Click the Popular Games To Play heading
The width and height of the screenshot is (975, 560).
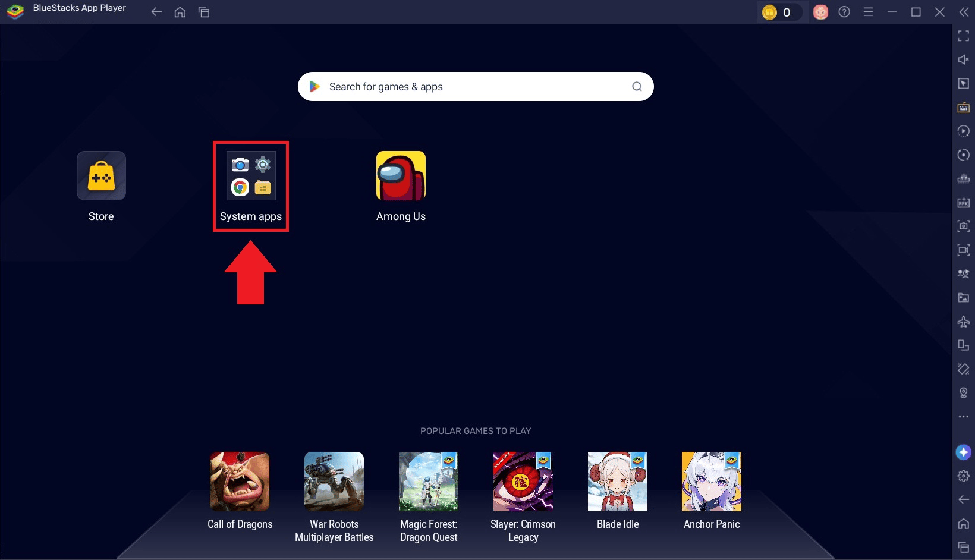point(476,431)
